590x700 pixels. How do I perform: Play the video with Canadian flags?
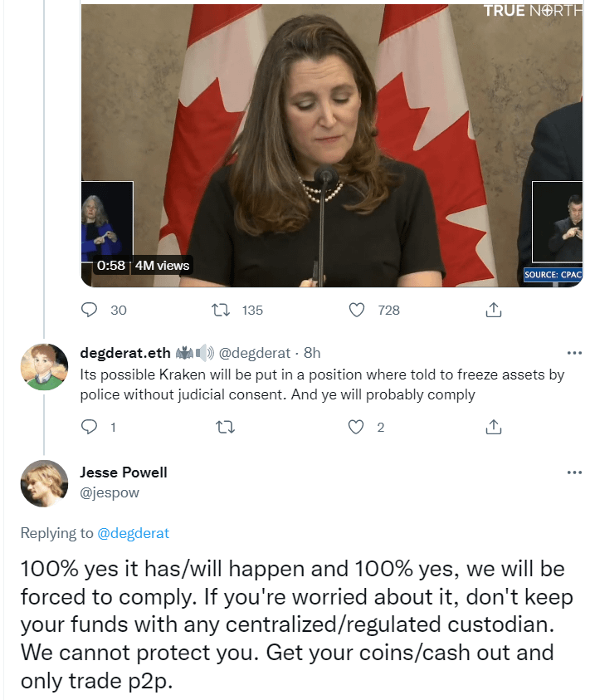[332, 145]
